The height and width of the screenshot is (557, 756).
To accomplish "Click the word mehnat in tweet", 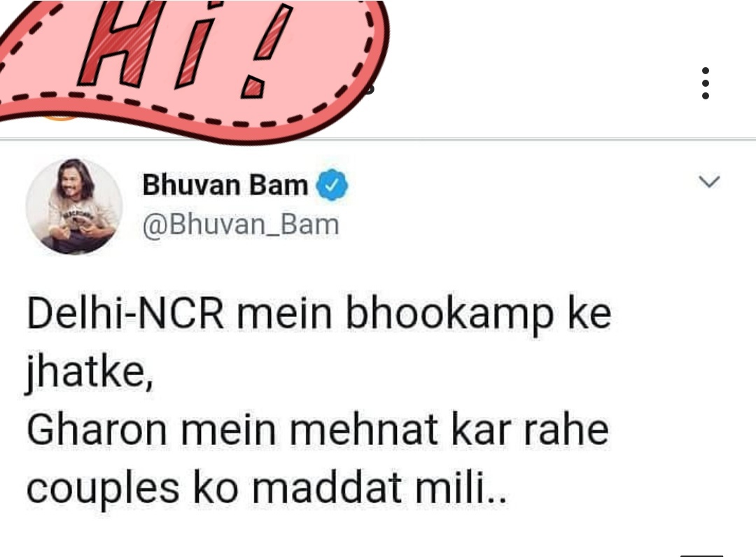I will (364, 430).
